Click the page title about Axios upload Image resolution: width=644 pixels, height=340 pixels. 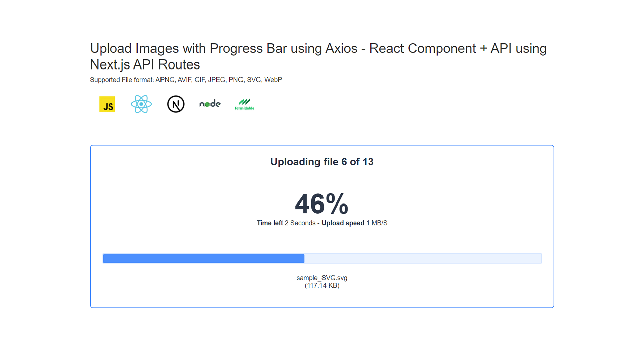318,56
